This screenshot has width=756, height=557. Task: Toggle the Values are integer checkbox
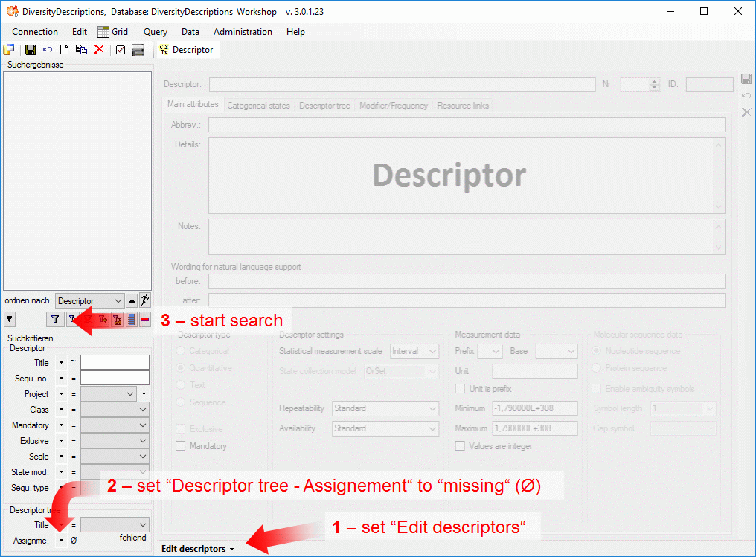[x=460, y=446]
